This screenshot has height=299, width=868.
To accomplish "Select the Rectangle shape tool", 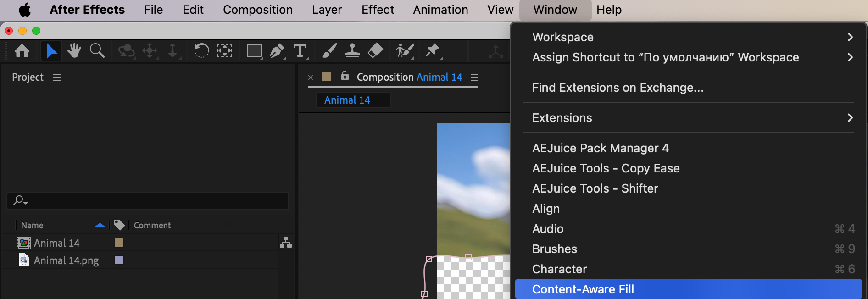I will point(254,51).
